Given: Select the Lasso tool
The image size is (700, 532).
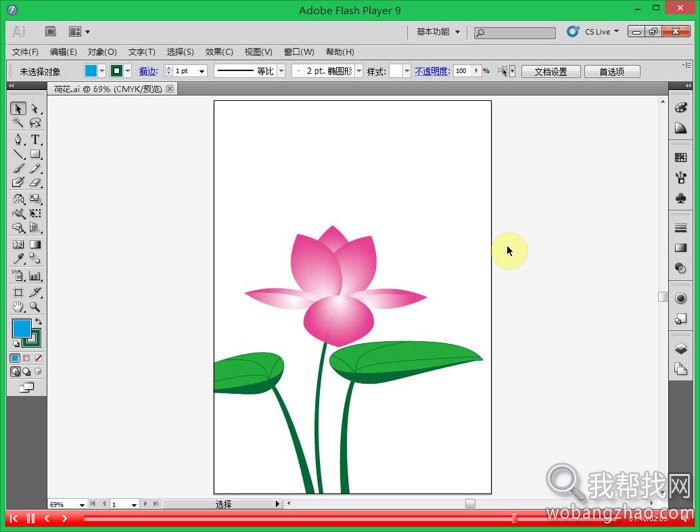Looking at the screenshot, I should coord(35,122).
